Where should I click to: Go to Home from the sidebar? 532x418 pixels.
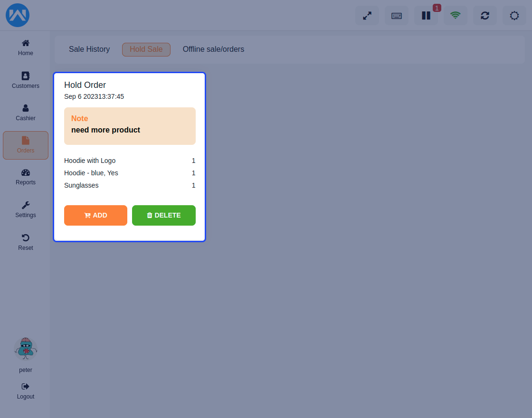coord(25,47)
